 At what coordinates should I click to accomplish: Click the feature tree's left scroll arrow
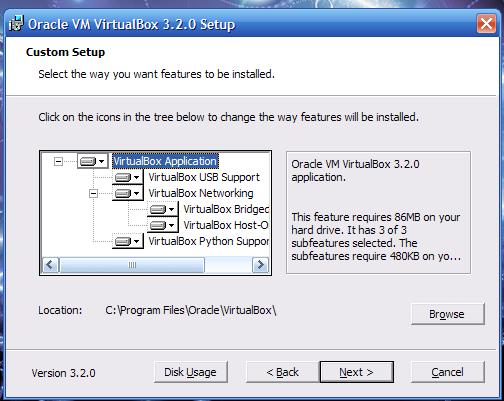[50, 265]
